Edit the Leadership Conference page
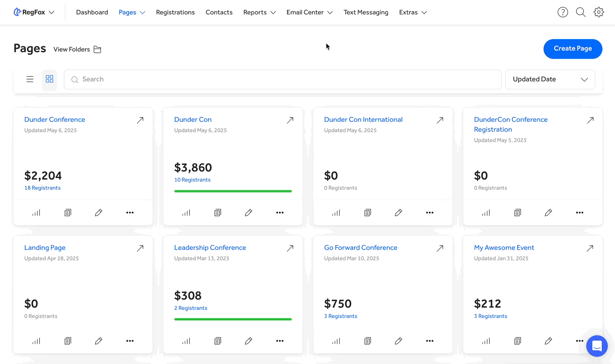This screenshot has height=364, width=615. 248,341
